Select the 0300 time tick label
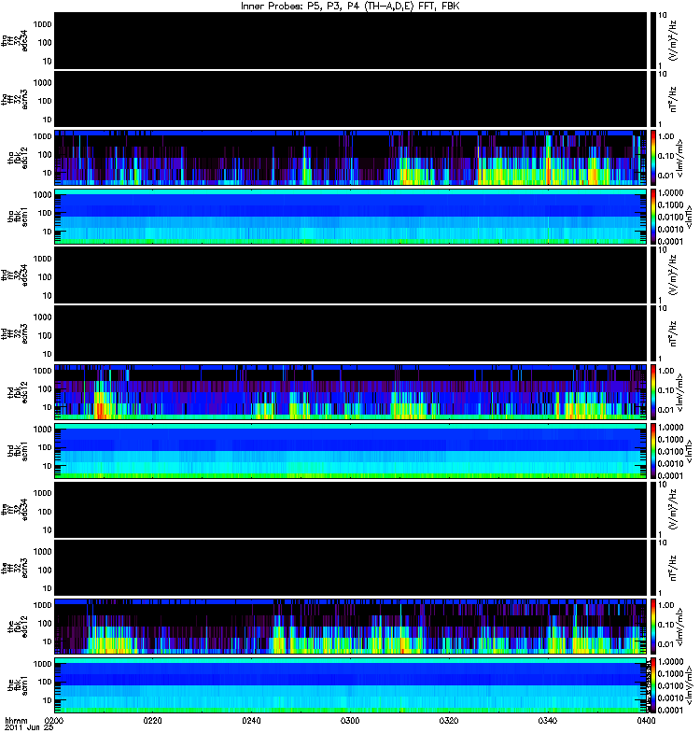 coord(350,720)
